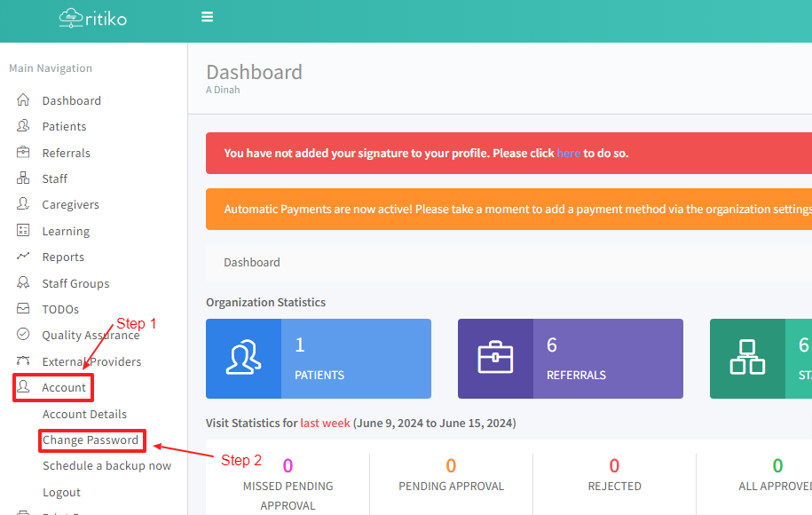Collapse the Account menu section
This screenshot has height=515, width=812.
pyautogui.click(x=63, y=388)
